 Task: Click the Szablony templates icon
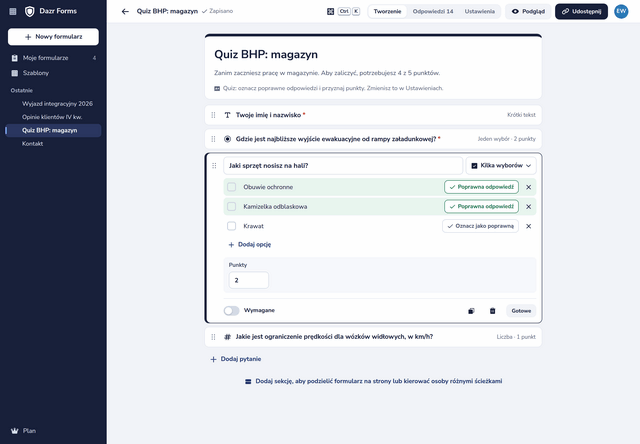(x=15, y=73)
